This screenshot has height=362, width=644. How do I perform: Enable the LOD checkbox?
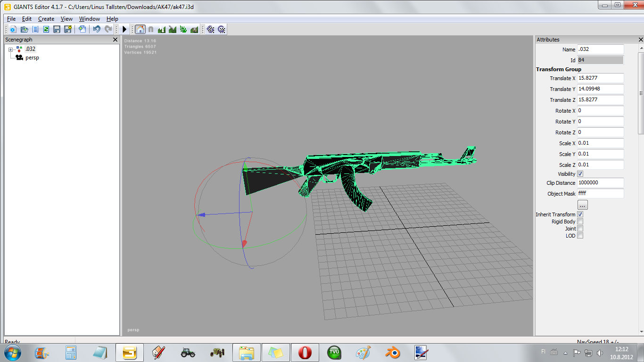click(580, 236)
